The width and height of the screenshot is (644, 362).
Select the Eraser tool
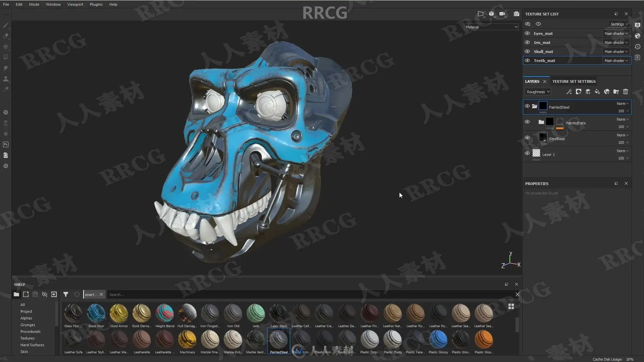point(6,36)
